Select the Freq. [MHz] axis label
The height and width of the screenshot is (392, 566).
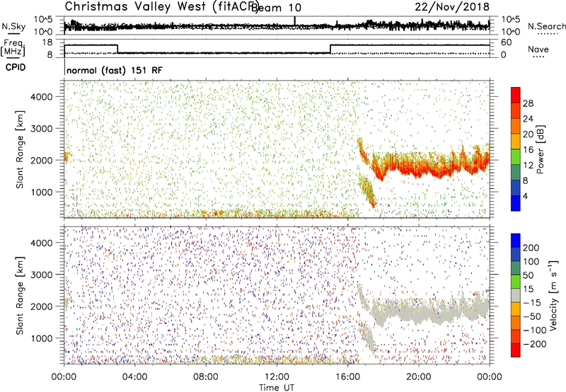point(13,48)
